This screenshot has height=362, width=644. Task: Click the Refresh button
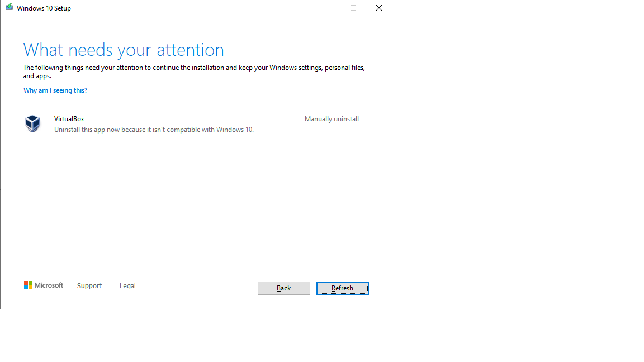pos(343,288)
